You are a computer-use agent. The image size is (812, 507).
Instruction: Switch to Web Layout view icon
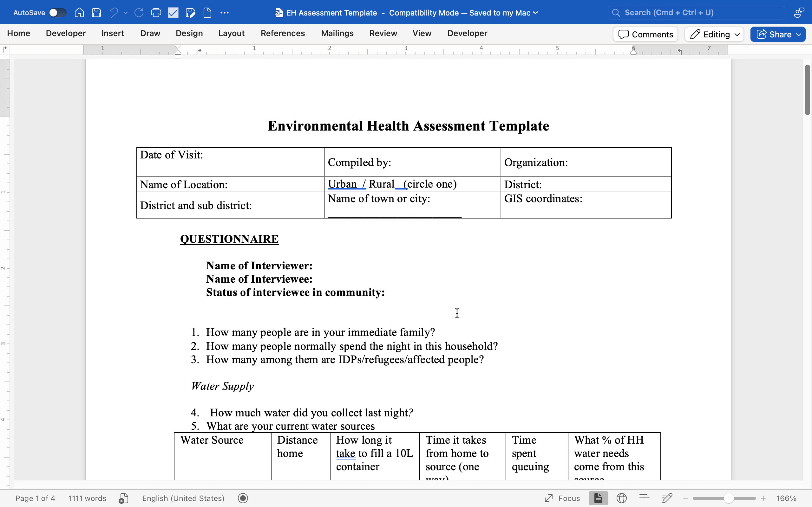pyautogui.click(x=621, y=498)
